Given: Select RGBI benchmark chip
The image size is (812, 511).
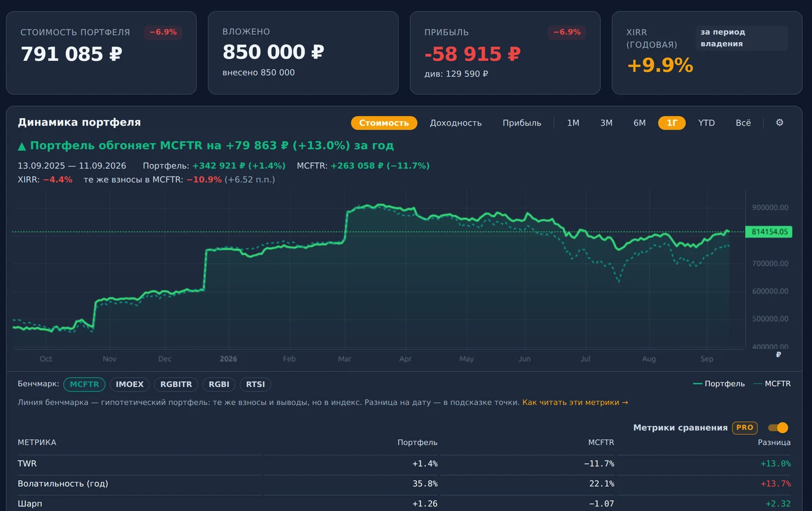Looking at the screenshot, I should pos(219,384).
